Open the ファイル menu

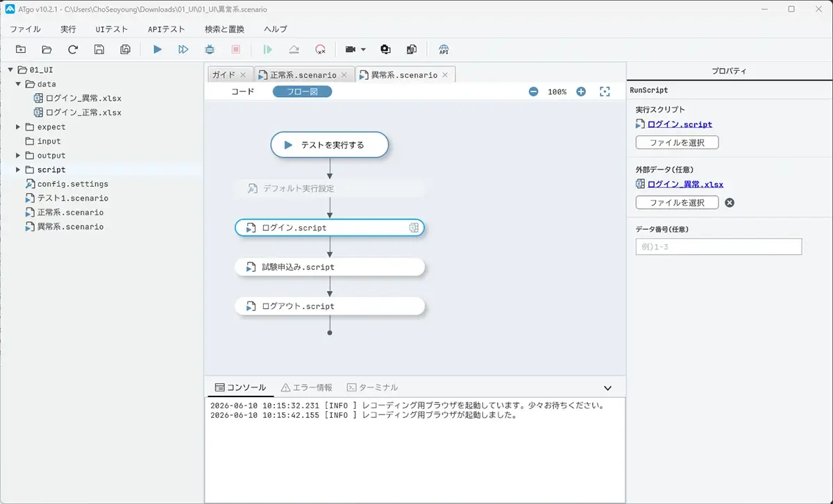(25, 29)
